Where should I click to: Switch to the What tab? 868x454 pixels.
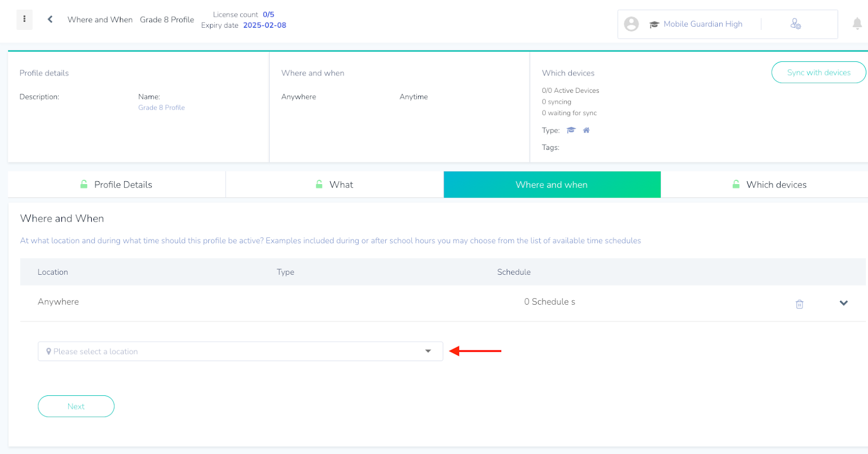click(x=335, y=185)
